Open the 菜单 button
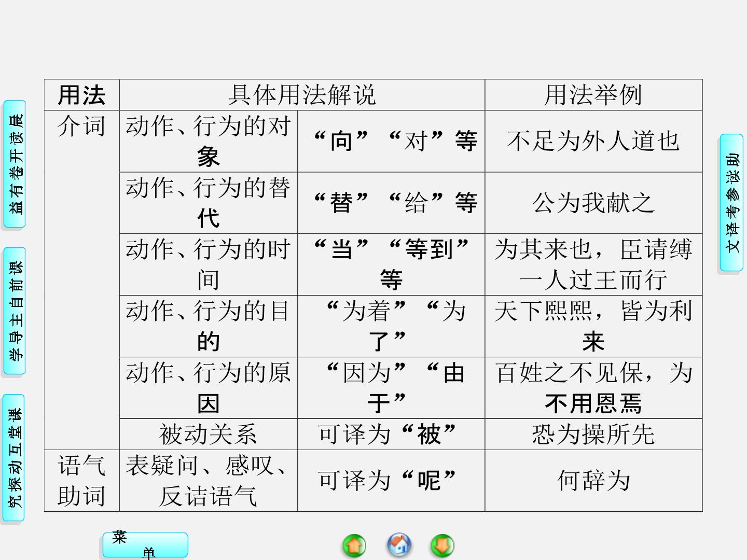747x560 pixels. (x=145, y=545)
